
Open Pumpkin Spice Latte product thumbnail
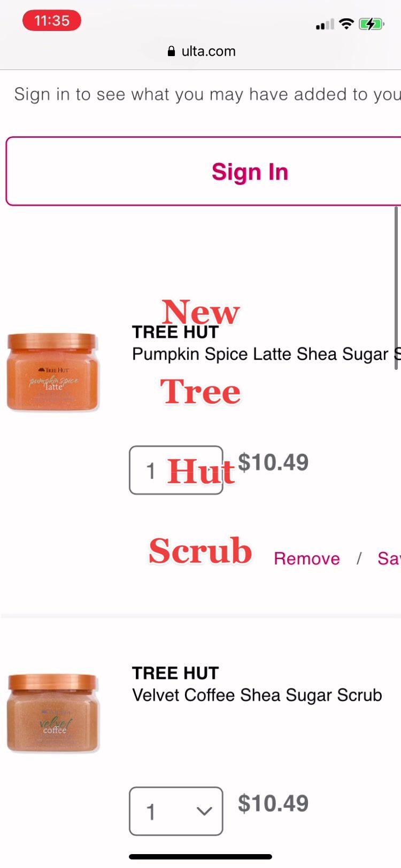point(53,372)
